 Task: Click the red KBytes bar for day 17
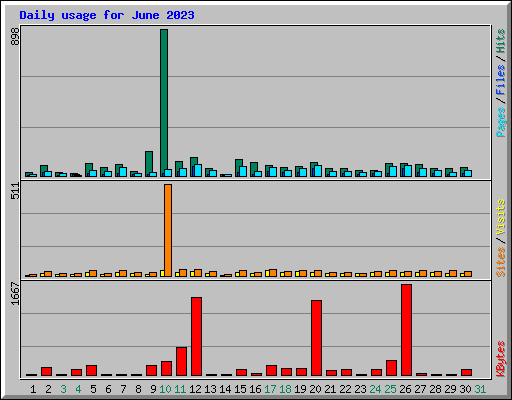(x=271, y=371)
